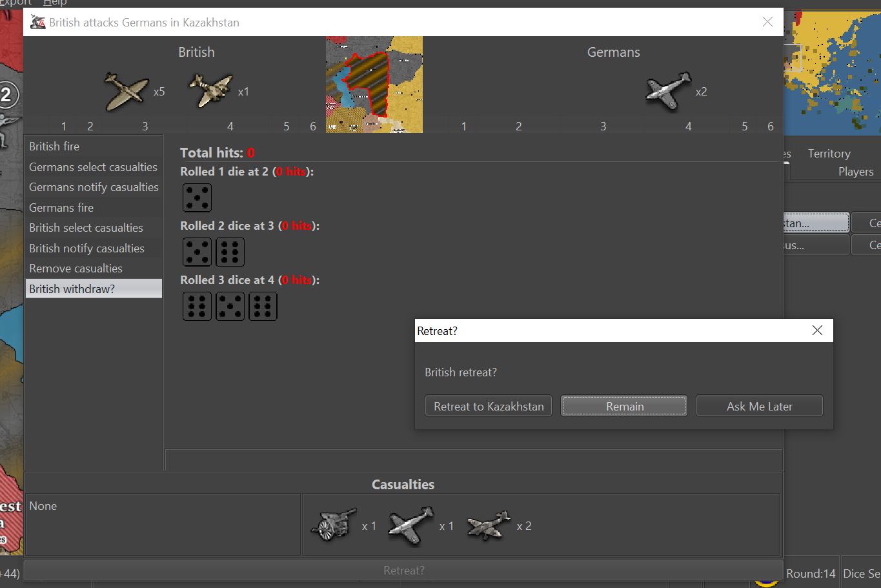
Task: Select 'Germans select casualties' step
Action: tap(93, 167)
